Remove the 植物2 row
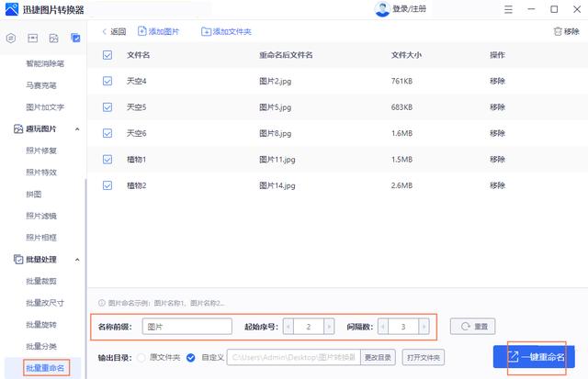Screen dimensions: 588x379 click(497, 185)
